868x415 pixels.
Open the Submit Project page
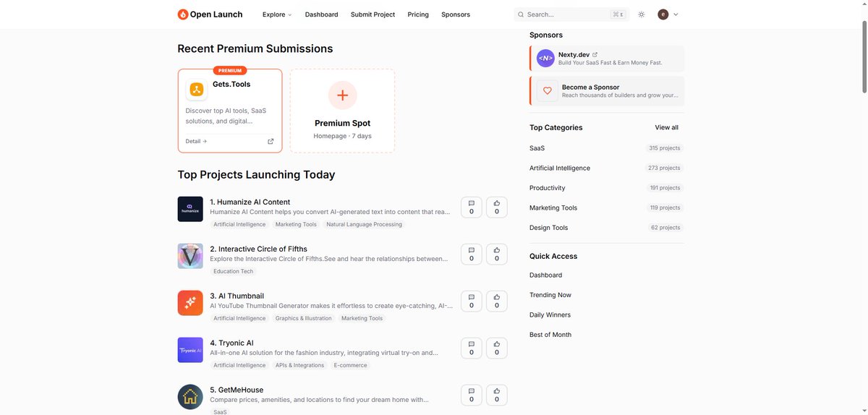tap(373, 14)
